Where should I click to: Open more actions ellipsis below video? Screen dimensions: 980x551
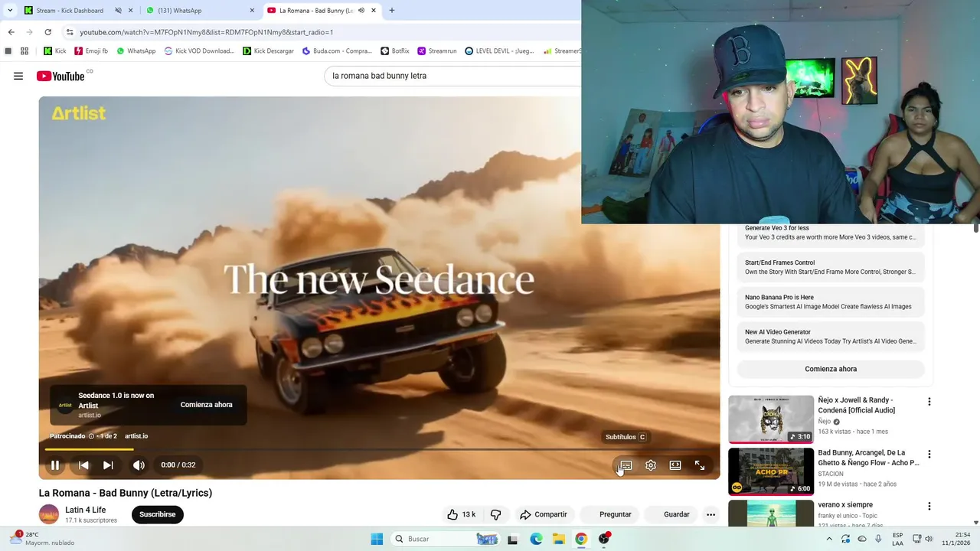tap(710, 514)
